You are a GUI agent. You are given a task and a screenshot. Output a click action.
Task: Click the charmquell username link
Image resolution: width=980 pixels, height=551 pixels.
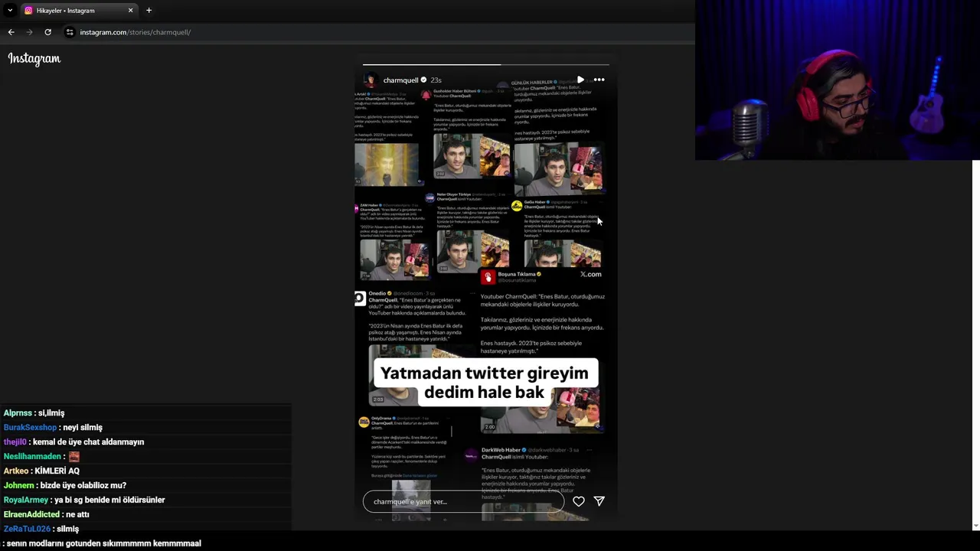tap(400, 80)
